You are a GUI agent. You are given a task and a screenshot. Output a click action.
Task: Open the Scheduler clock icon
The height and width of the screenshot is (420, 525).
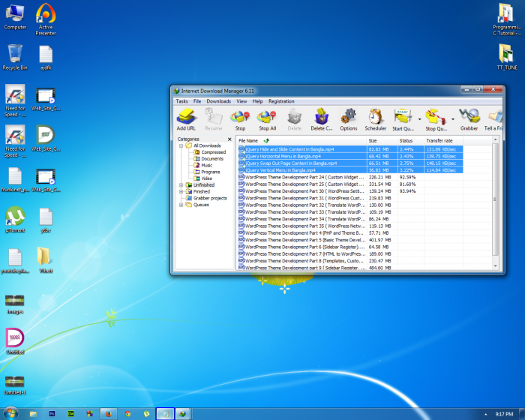click(375, 118)
